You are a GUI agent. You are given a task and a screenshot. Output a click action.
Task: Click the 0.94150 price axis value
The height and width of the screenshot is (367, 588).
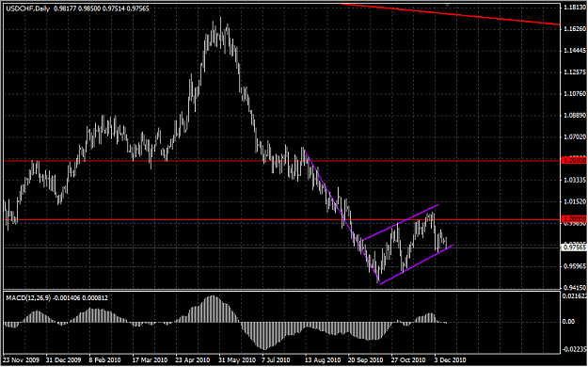[575, 288]
